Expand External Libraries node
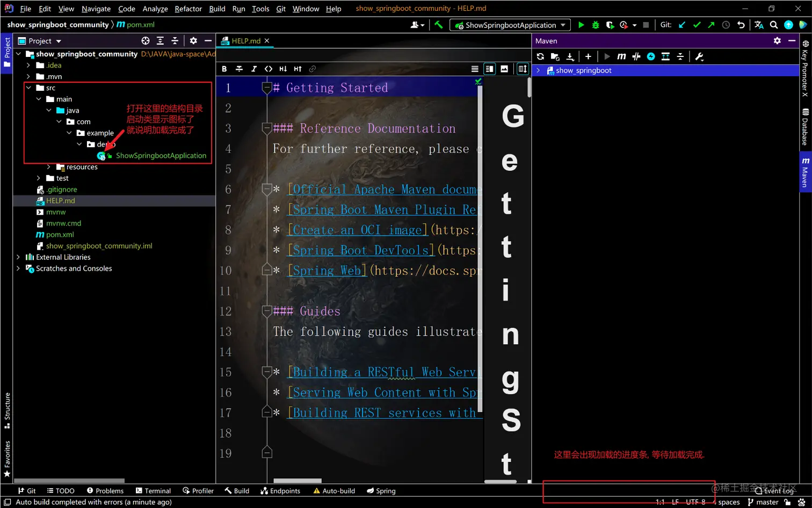This screenshot has width=812, height=508. 18,257
